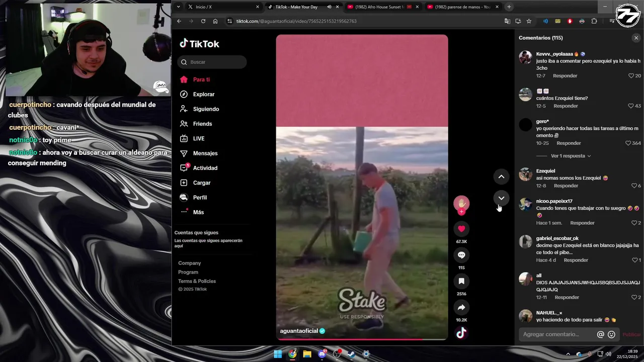Open TikTok sound disc icon
Screen dimensions: 644x362
click(x=461, y=332)
